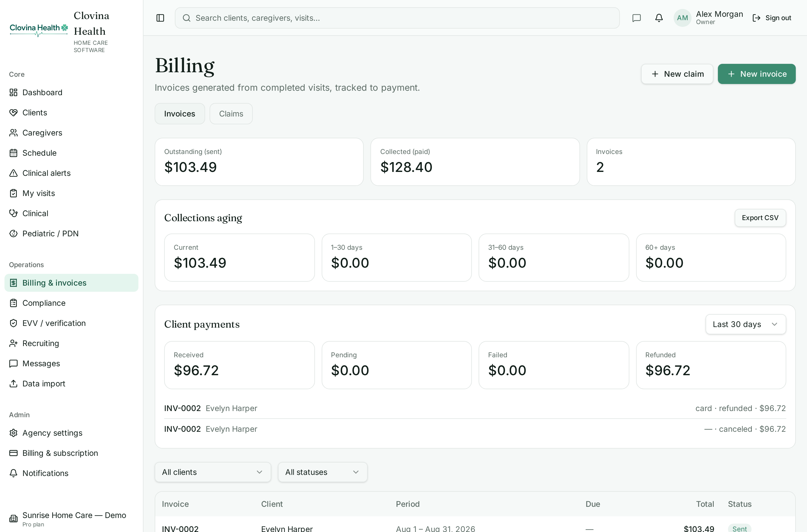Screen dimensions: 807x532
Task: Click the Recruiting add-person icon
Action: [x=13, y=343]
